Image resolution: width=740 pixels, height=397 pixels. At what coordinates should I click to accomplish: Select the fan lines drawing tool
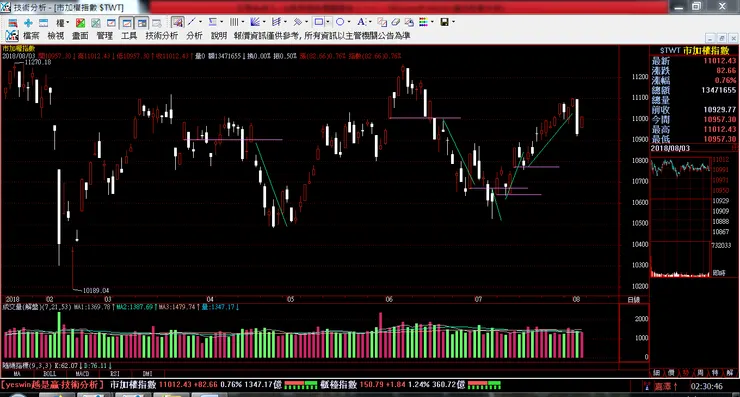(x=255, y=22)
